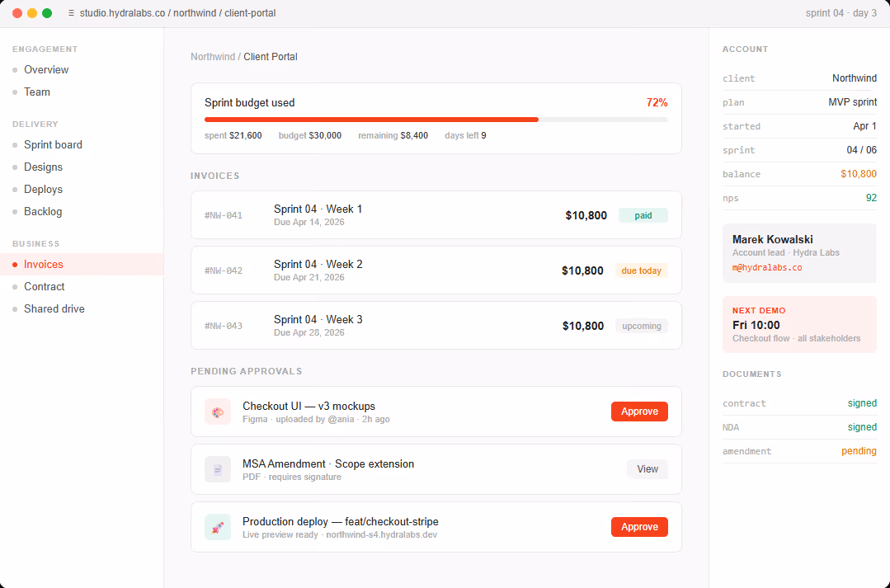
Task: Open Shared drive in the sidebar
Action: pyautogui.click(x=82, y=308)
